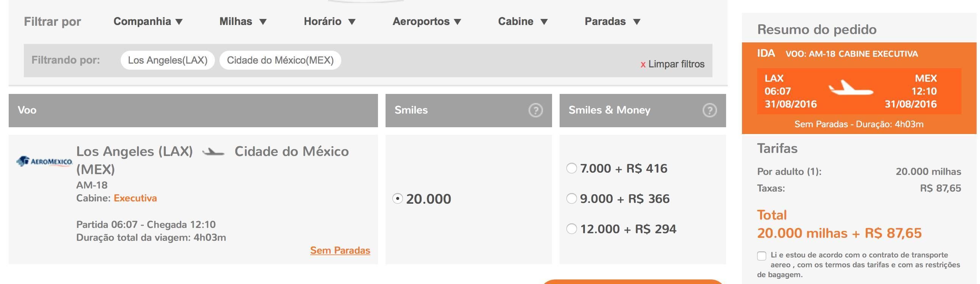Open the Cabine filter dropdown
This screenshot has width=980, height=284.
pyautogui.click(x=523, y=21)
